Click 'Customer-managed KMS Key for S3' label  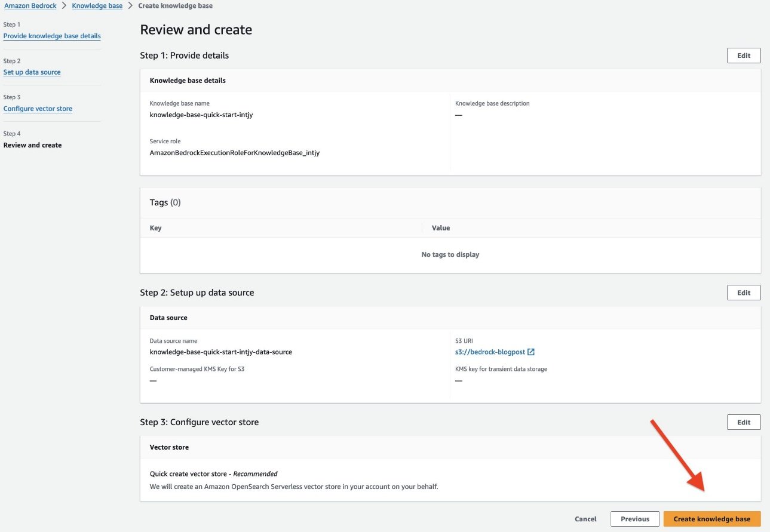[x=197, y=369]
